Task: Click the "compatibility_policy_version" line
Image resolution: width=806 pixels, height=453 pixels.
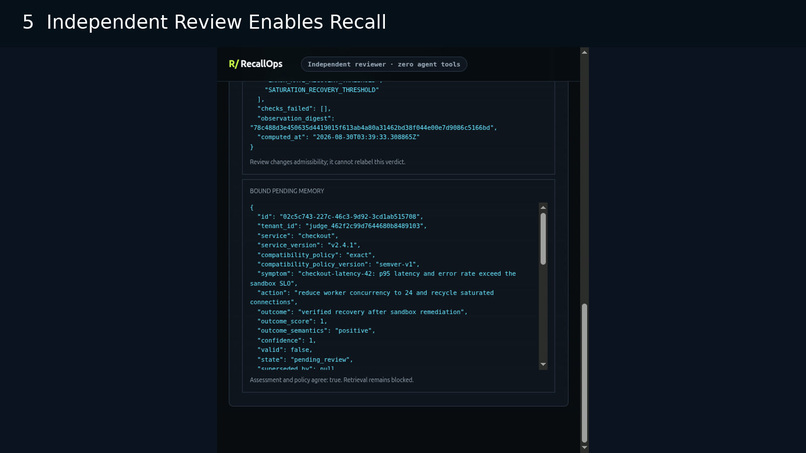Action: [x=338, y=264]
